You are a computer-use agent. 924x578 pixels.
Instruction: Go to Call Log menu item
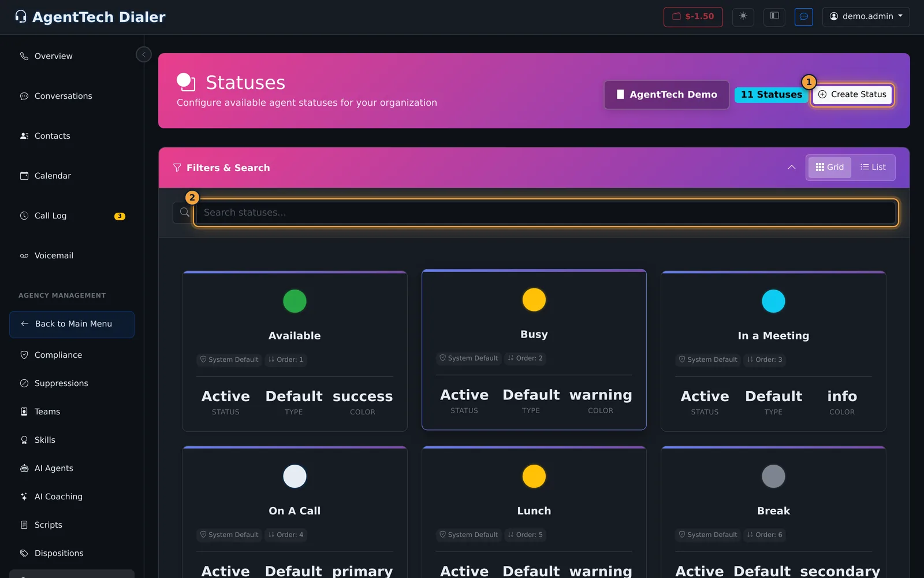[x=72, y=216]
